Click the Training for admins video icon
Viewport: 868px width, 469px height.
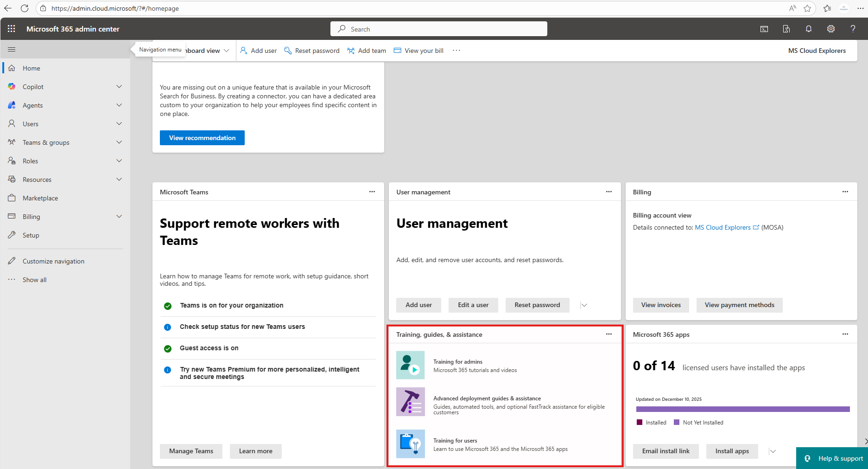[x=410, y=365]
